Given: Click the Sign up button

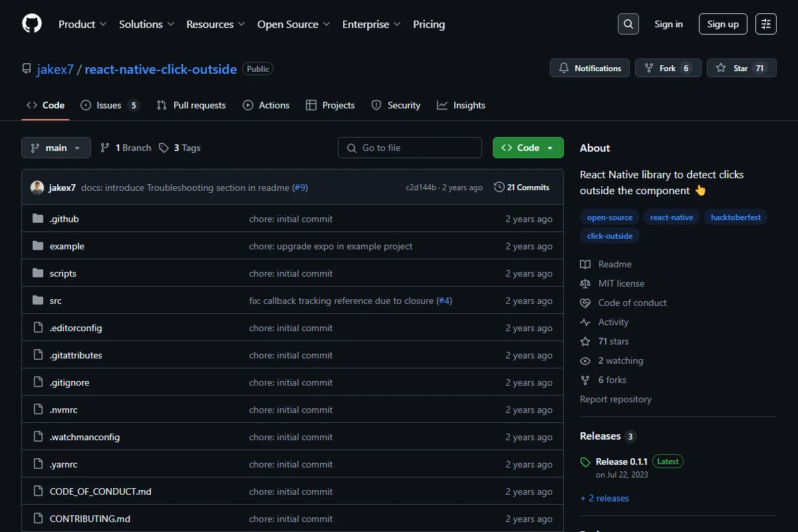Looking at the screenshot, I should tap(723, 24).
